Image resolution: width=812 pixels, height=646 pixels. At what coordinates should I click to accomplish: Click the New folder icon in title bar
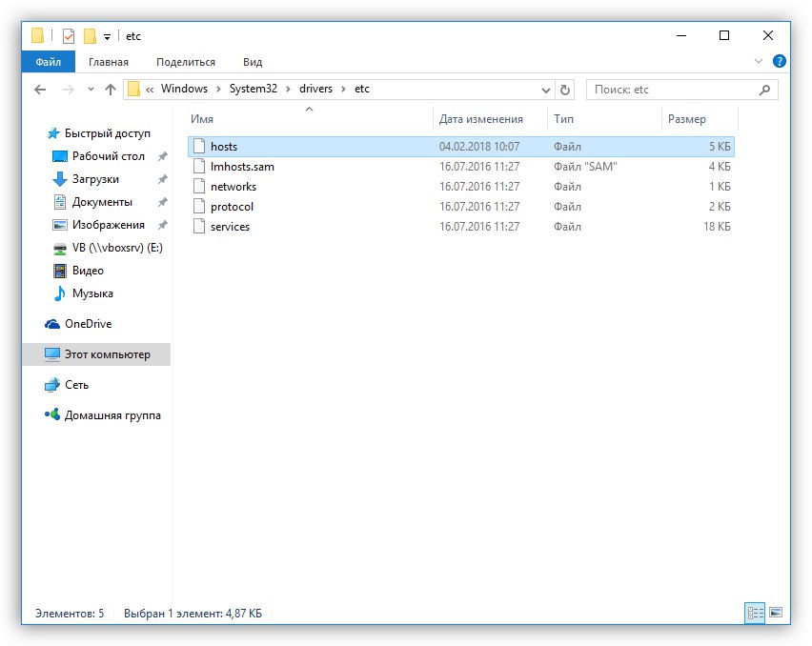coord(91,35)
